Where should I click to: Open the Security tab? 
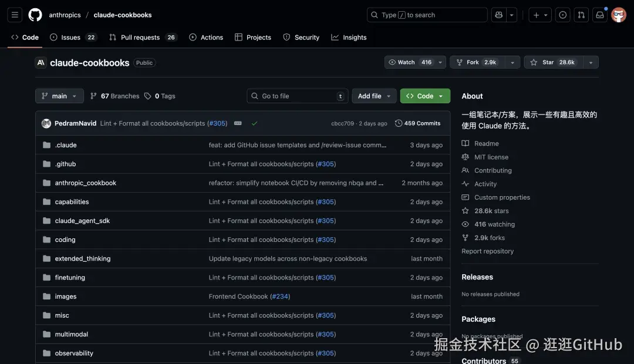301,37
